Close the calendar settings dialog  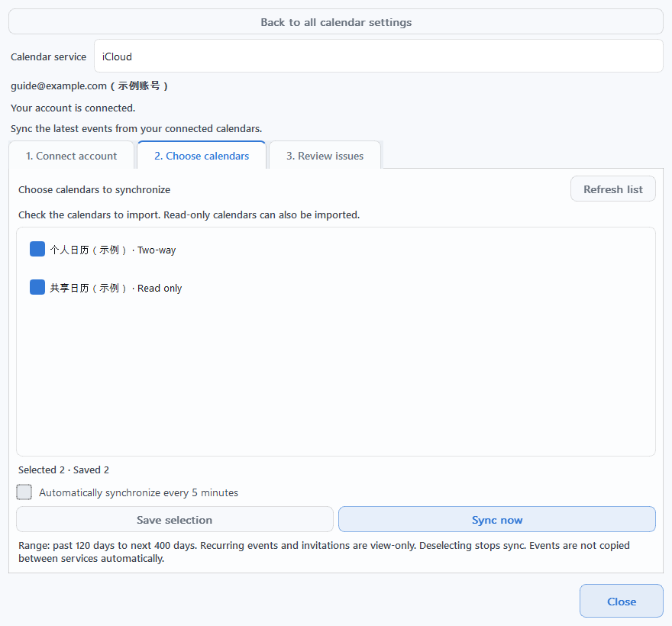click(621, 601)
